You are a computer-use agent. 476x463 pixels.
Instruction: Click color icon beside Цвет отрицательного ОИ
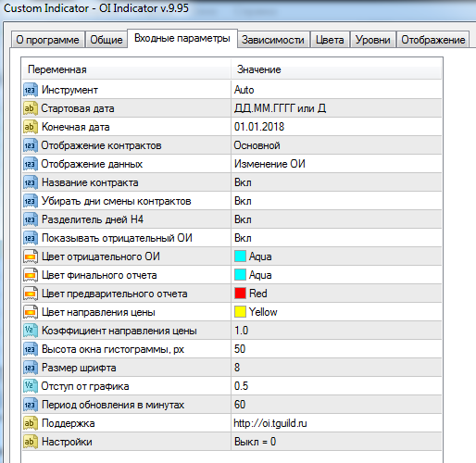point(31,257)
